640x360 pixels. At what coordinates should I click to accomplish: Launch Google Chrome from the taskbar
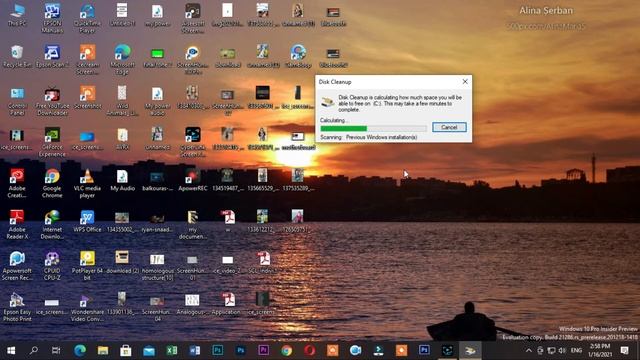[287, 350]
